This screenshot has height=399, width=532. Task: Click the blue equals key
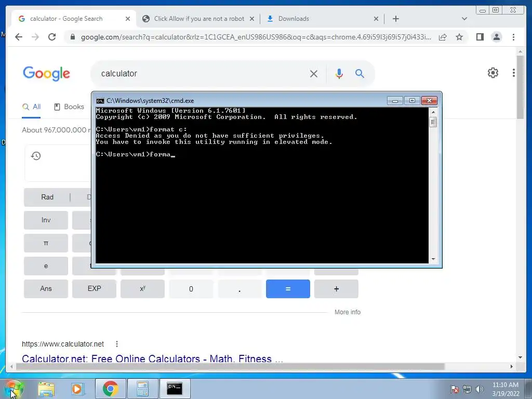(x=288, y=289)
